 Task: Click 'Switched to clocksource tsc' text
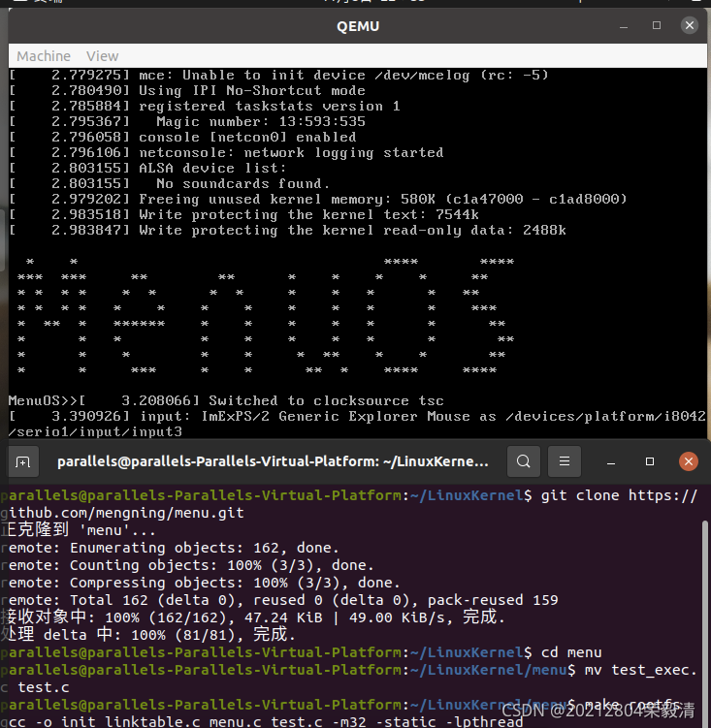pos(326,400)
